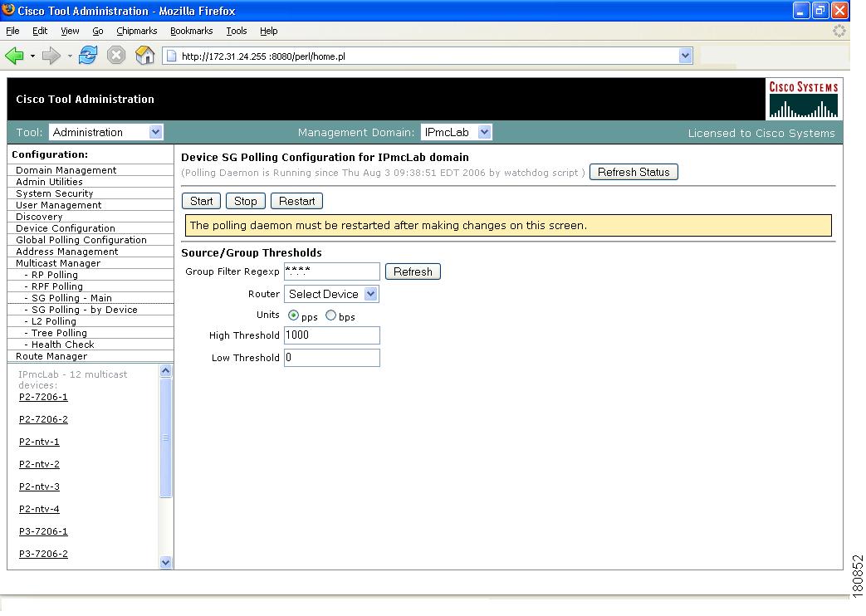Open device P2-ntv-2 link
This screenshot has height=616, width=866.
[39, 464]
